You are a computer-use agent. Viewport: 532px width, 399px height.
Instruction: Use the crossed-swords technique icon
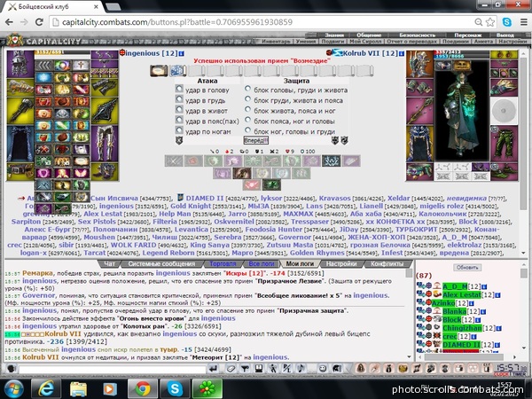(174, 160)
